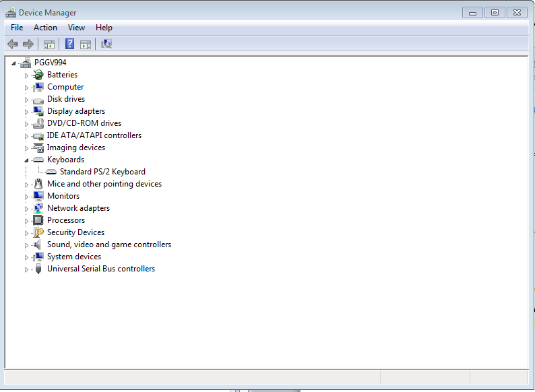Select the PGGV994 computer root icon
This screenshot has width=535, height=392.
pos(26,63)
